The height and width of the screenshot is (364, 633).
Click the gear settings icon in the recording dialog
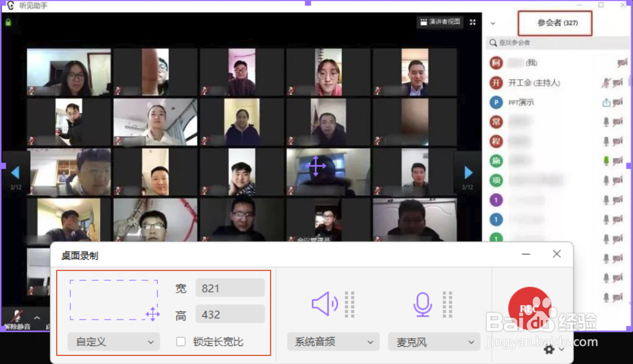(x=549, y=349)
